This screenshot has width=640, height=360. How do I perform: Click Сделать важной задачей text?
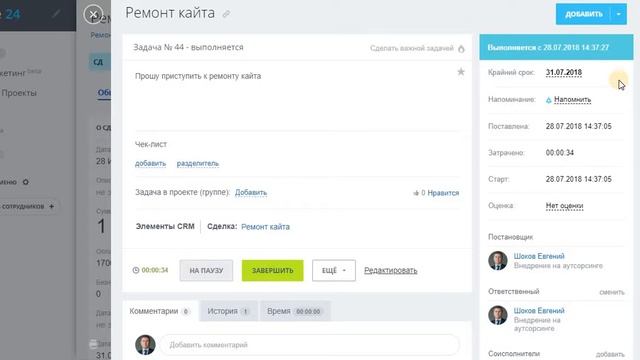tap(412, 48)
